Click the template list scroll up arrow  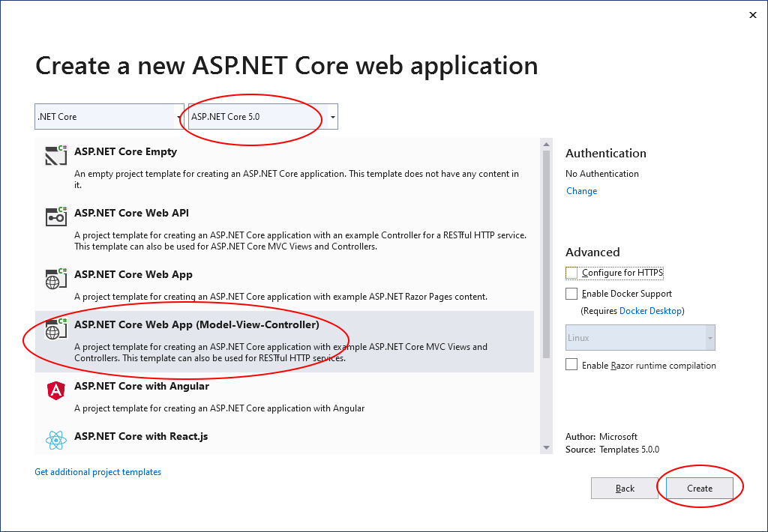(x=546, y=145)
